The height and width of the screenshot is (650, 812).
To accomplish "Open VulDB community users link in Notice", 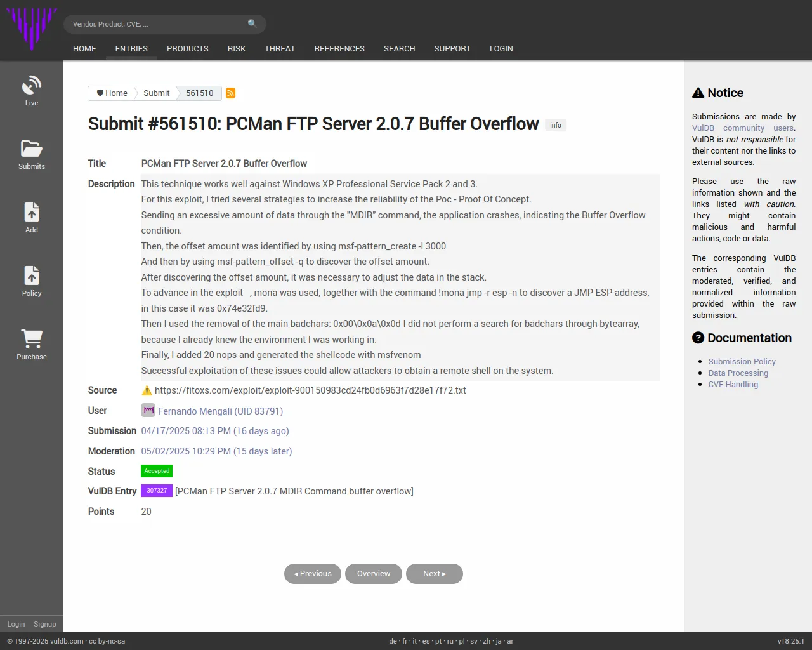I will pyautogui.click(x=743, y=128).
